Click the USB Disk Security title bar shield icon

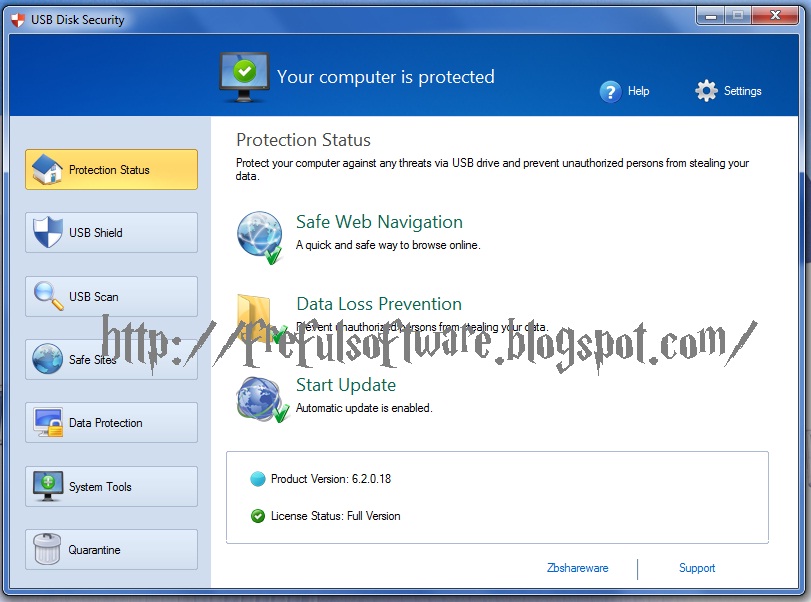click(18, 20)
